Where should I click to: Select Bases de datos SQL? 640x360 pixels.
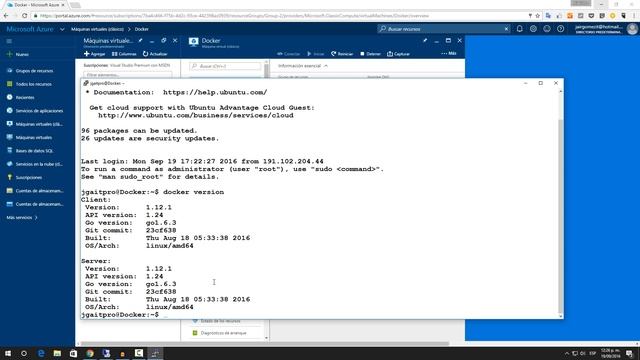(x=30, y=151)
